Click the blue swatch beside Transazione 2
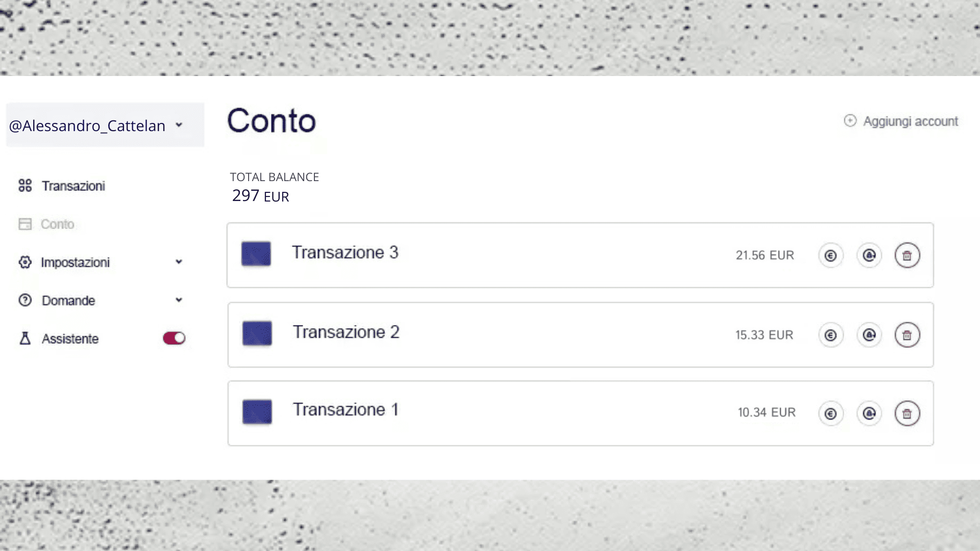980x551 pixels. pos(257,333)
